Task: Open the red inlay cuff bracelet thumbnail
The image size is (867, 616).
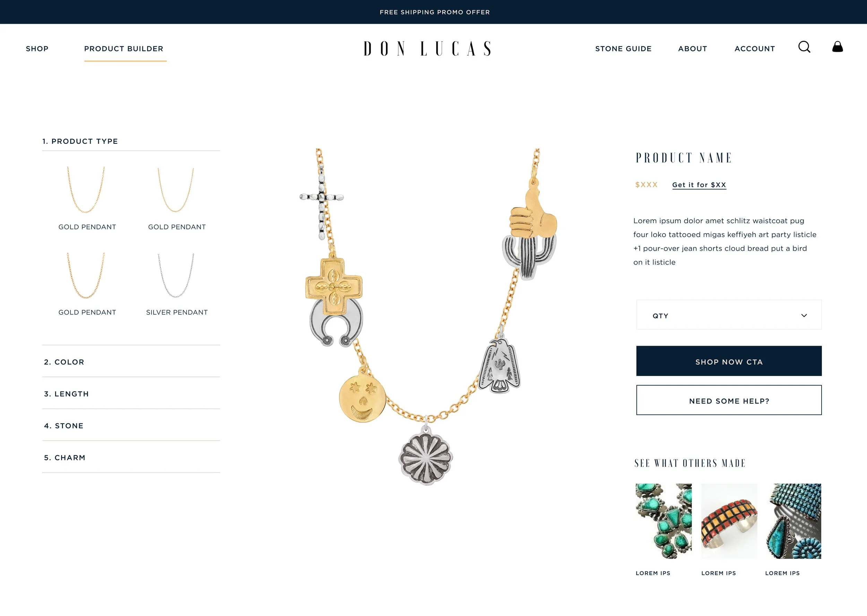Action: (729, 521)
